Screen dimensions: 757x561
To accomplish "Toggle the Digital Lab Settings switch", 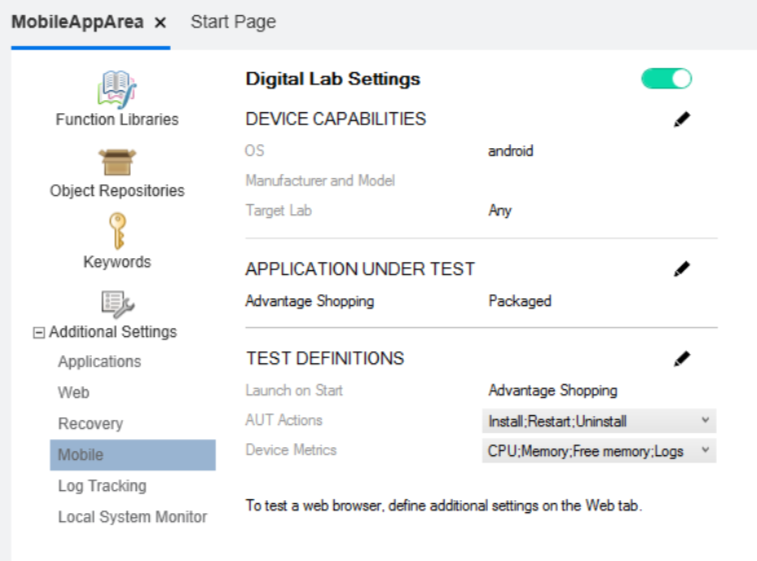I will pyautogui.click(x=666, y=79).
